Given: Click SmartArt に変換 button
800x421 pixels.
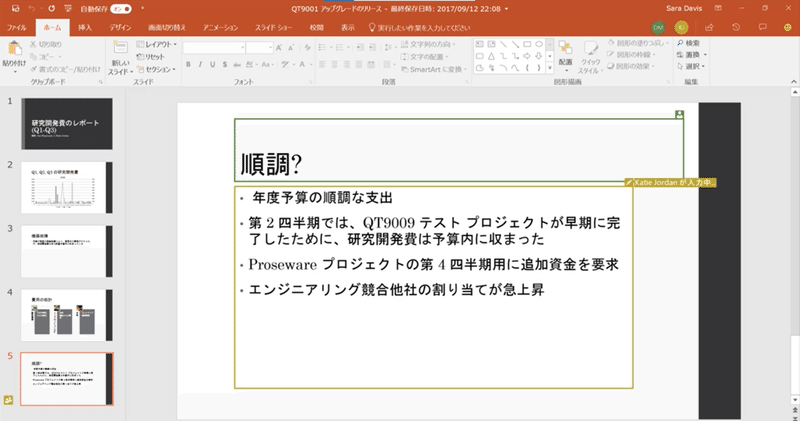Looking at the screenshot, I should coord(434,69).
